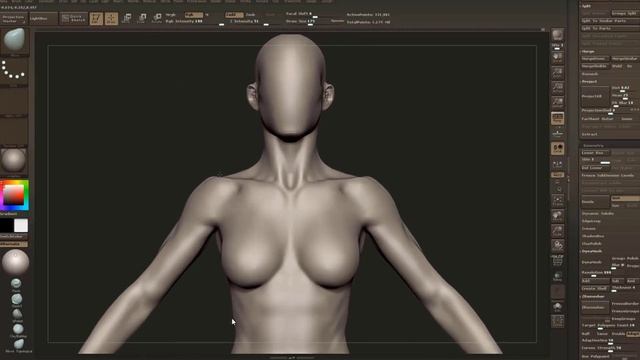Expand the ShadowBox section
This screenshot has width=640, height=360.
tap(593, 236)
